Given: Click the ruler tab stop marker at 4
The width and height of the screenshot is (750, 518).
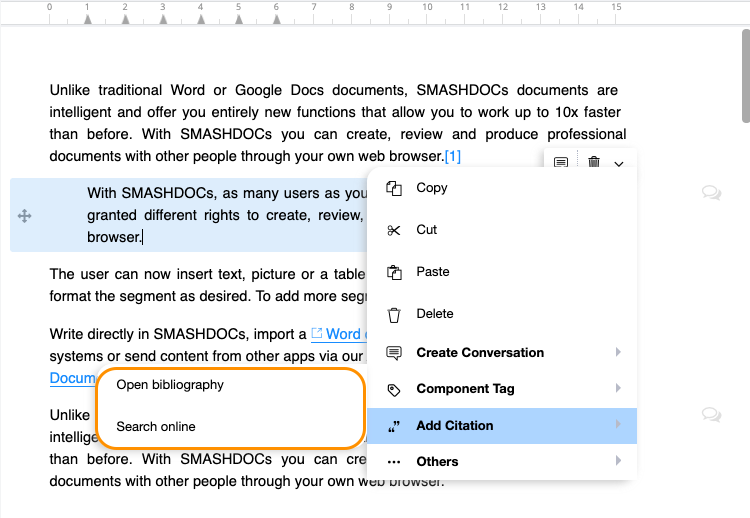Looking at the screenshot, I should tap(201, 20).
